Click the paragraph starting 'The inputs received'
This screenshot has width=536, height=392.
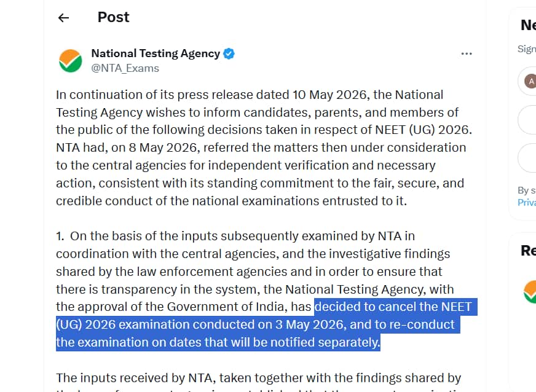(x=258, y=383)
